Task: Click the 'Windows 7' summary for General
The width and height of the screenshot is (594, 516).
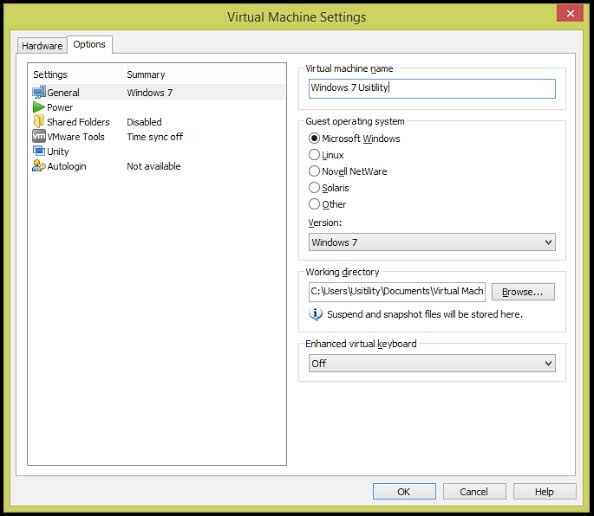Action: 150,92
